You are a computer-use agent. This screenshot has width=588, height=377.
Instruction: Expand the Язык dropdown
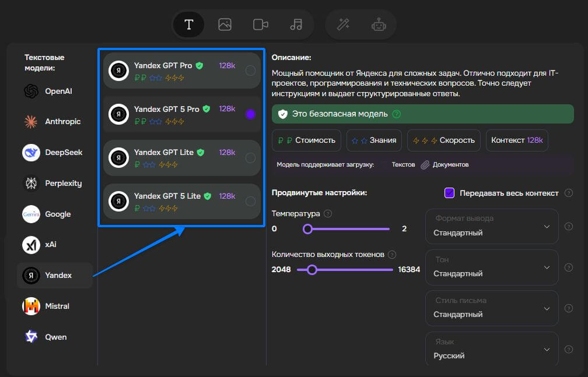pos(492,349)
